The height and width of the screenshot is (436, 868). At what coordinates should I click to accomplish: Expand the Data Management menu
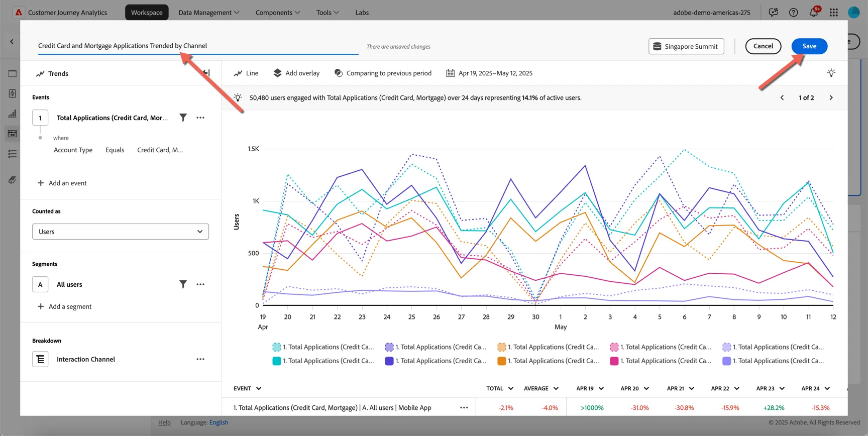click(209, 13)
